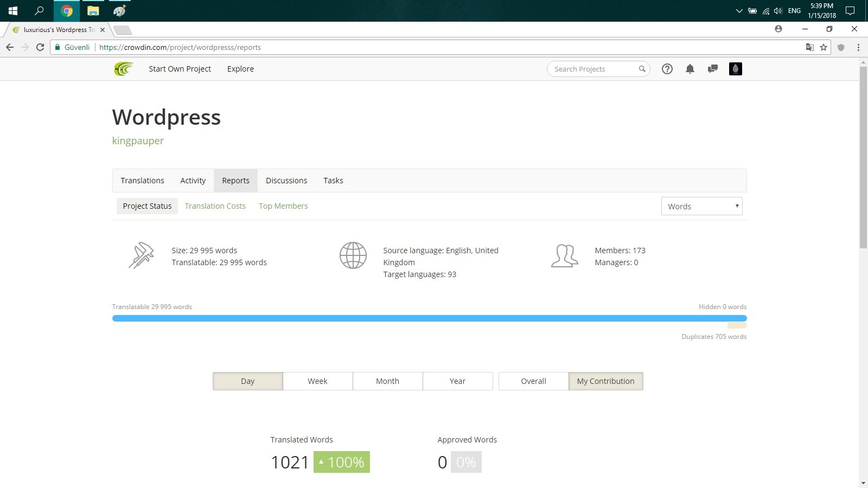
Task: Switch to Overall statistics
Action: (x=533, y=381)
